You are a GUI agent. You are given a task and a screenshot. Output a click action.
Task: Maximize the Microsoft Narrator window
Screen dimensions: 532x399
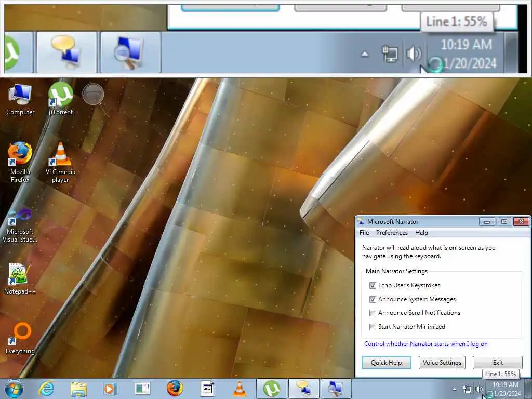coord(504,221)
